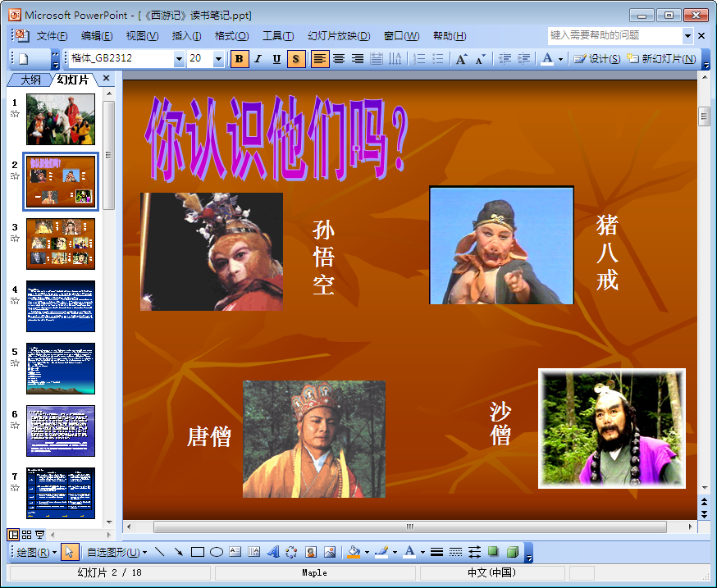This screenshot has height=588, width=717.
Task: Open the 文件 File menu
Action: [x=53, y=35]
